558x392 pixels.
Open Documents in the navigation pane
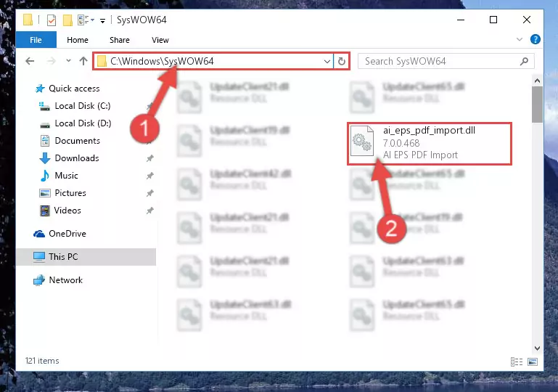(70, 141)
